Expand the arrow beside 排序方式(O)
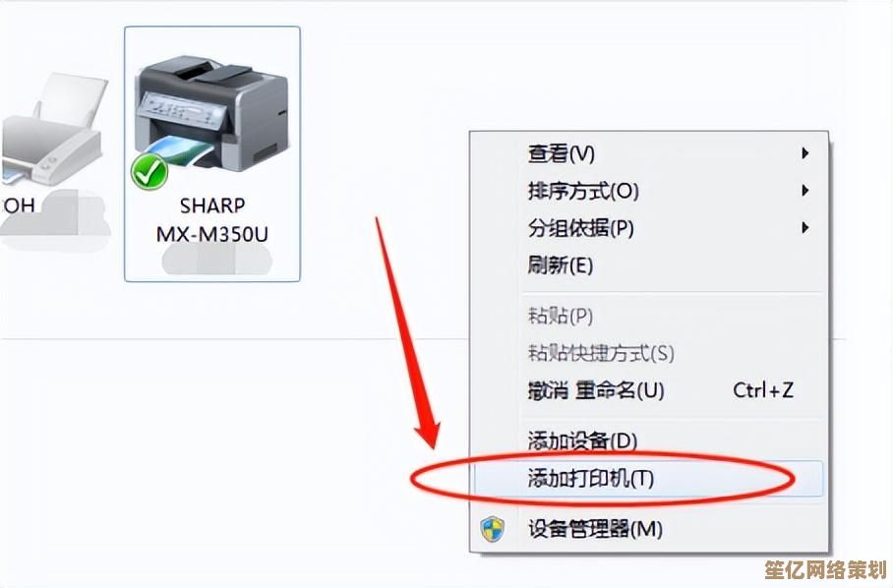 pos(804,191)
